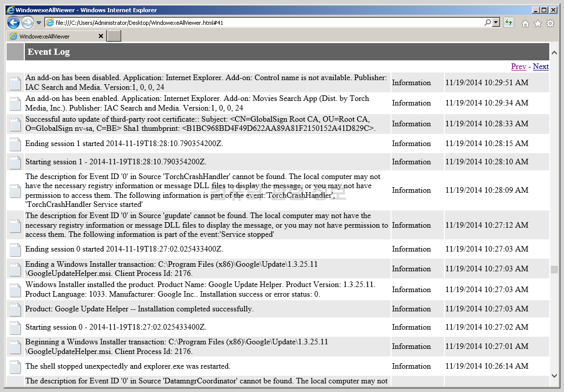The height and width of the screenshot is (392, 564).
Task: Click 'Product: Google Update Helper' event text
Action: click(139, 309)
